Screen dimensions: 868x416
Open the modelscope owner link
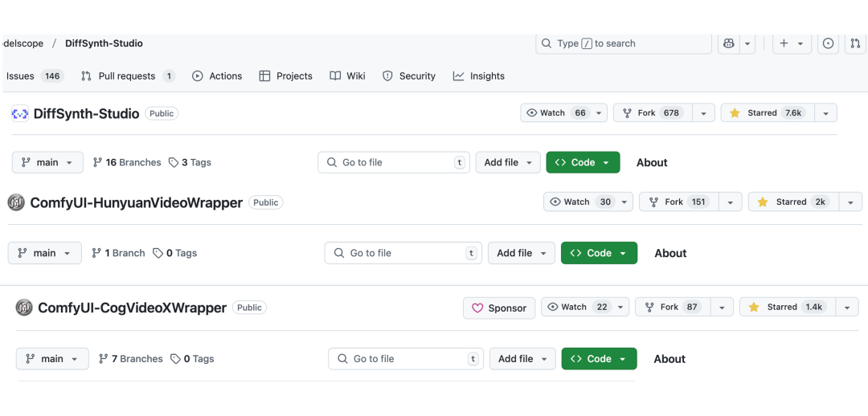coord(23,43)
